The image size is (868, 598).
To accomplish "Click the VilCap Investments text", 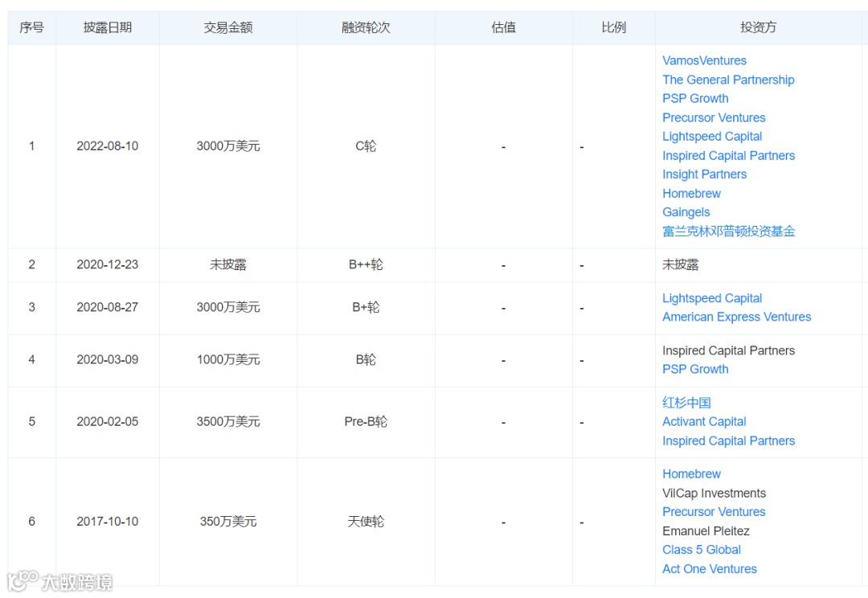I will 714,493.
